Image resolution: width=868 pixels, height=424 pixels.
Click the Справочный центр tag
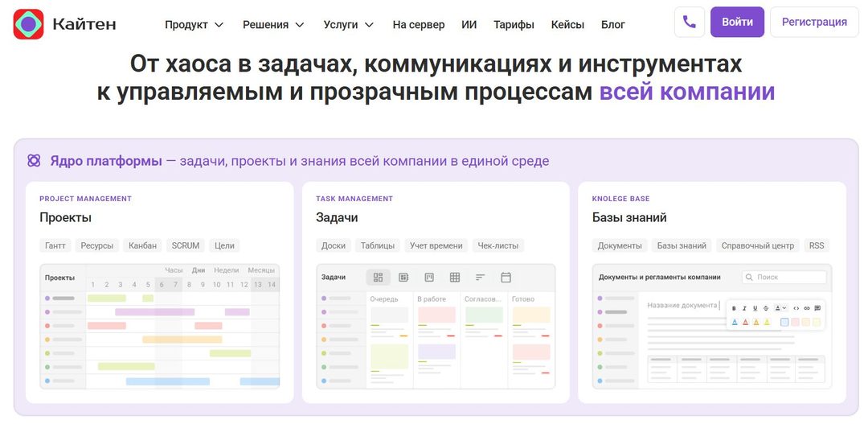(757, 245)
